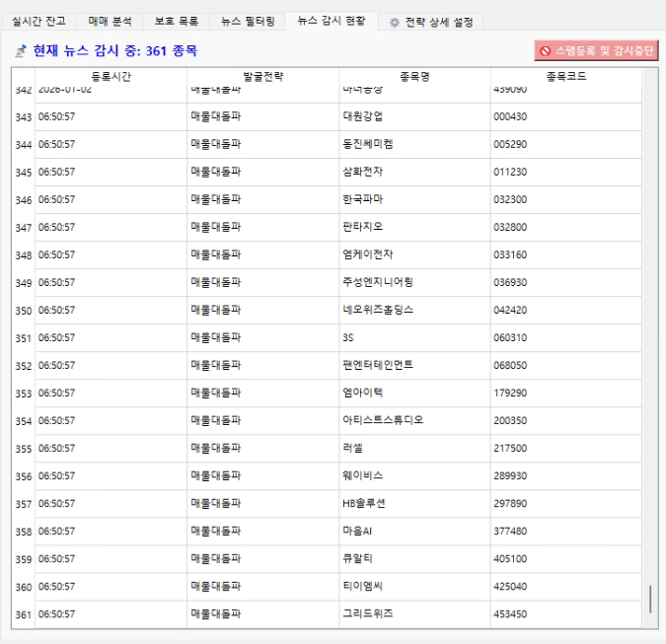This screenshot has height=644, width=666.
Task: Switch to the 실시간 잔고 tab
Action: tap(38, 22)
